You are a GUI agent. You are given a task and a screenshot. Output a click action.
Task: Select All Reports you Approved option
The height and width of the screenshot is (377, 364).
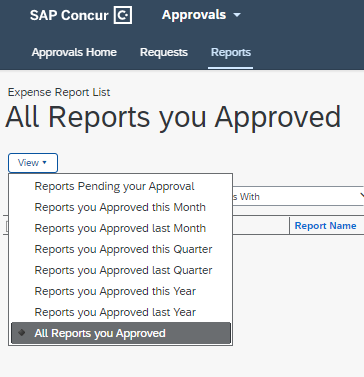(x=120, y=333)
